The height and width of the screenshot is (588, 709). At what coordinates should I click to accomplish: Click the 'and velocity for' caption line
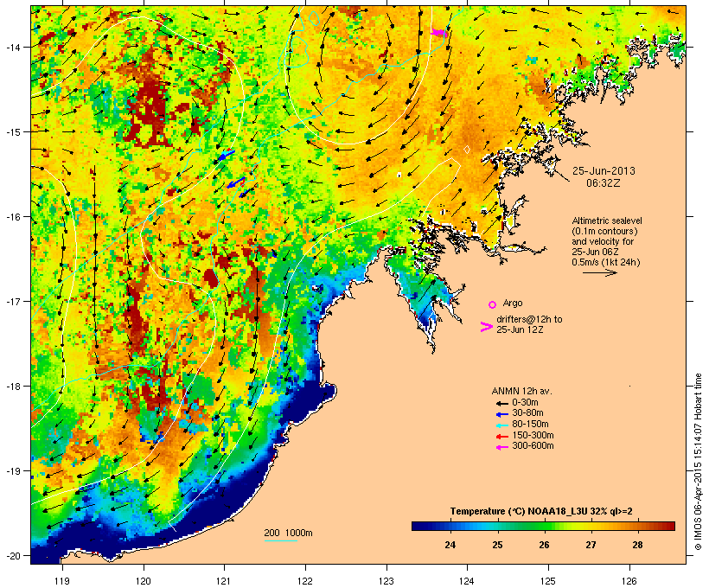pyautogui.click(x=603, y=241)
